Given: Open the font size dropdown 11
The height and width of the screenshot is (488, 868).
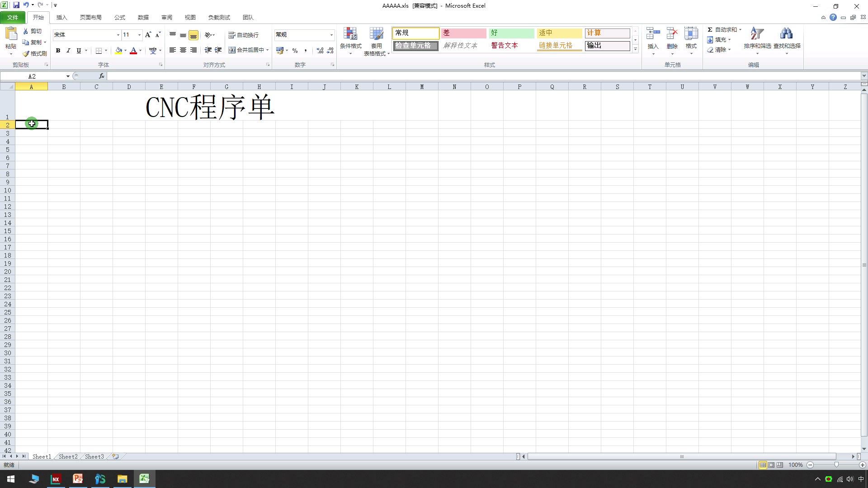Looking at the screenshot, I should pos(139,35).
